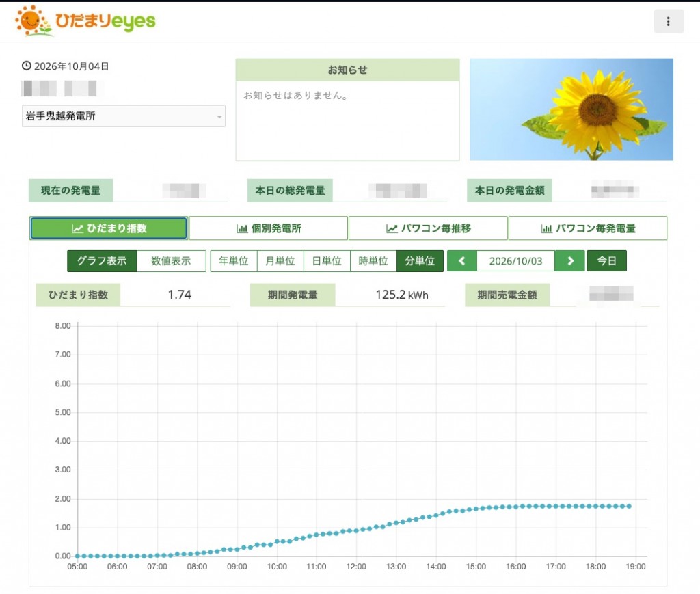Go to the previous date arrow

462,261
